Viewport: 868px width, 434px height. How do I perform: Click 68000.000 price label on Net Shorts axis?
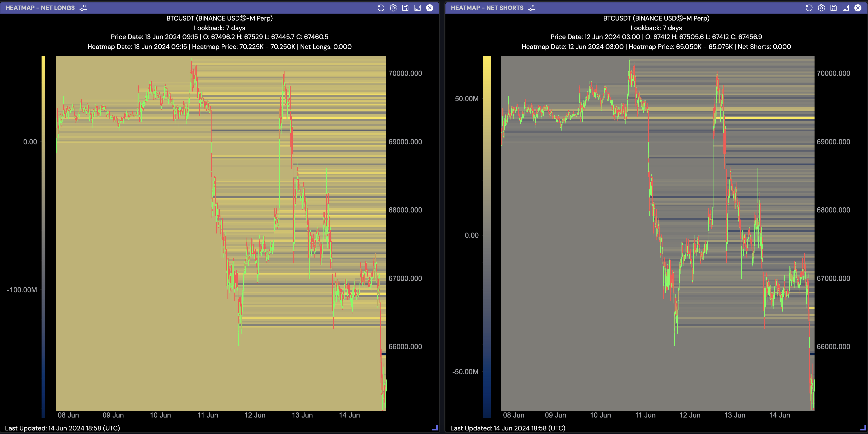[833, 210]
